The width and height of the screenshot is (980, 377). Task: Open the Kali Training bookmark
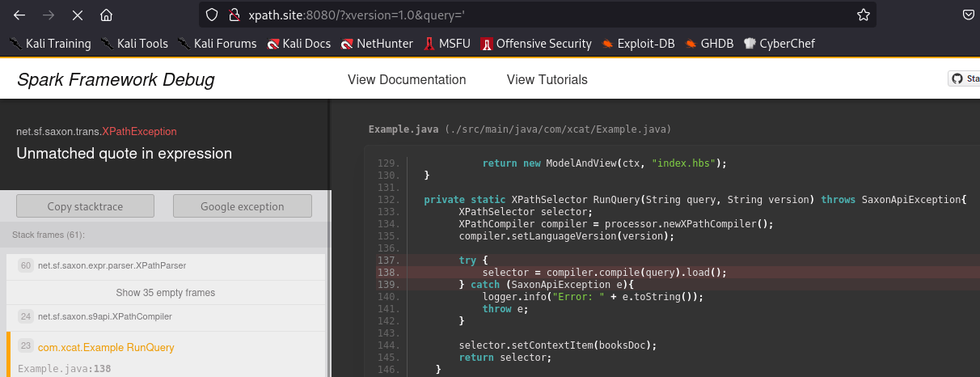pyautogui.click(x=50, y=44)
